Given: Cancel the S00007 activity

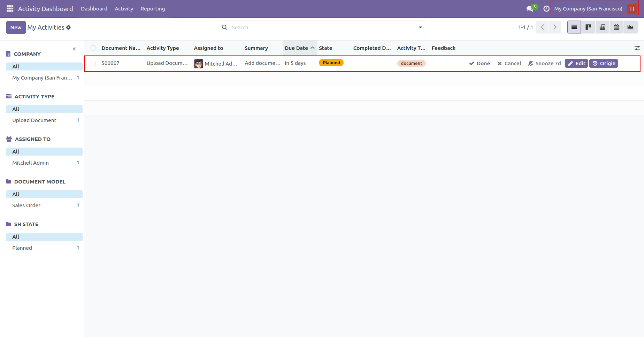Looking at the screenshot, I should tap(509, 63).
